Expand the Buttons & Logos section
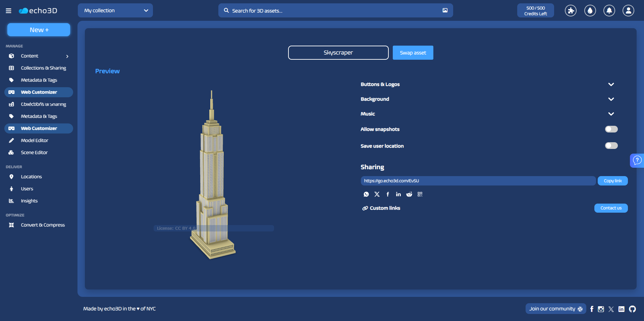Screen dimensions: 644x321 [x=611, y=85]
